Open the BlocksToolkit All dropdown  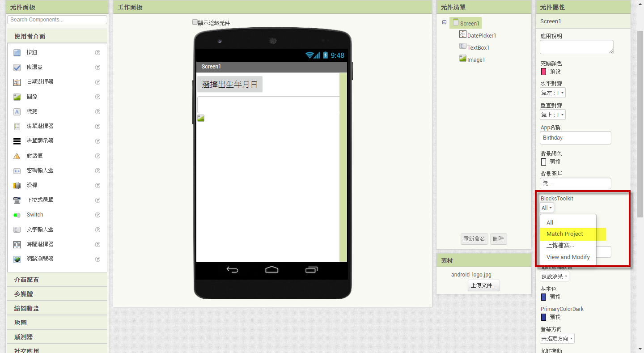tap(547, 208)
